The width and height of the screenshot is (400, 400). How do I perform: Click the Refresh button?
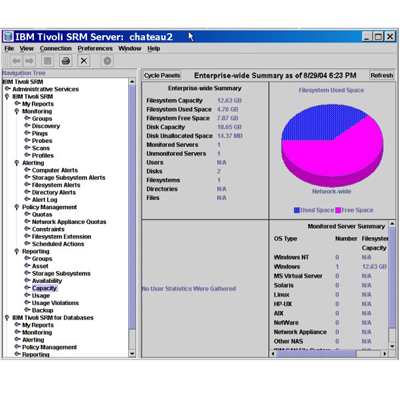pyautogui.click(x=382, y=76)
